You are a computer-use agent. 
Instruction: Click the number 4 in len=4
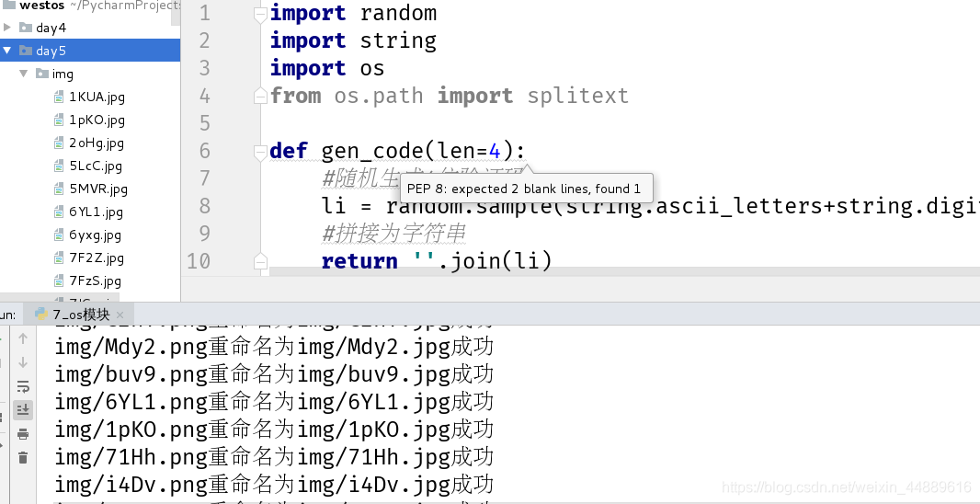pyautogui.click(x=495, y=151)
